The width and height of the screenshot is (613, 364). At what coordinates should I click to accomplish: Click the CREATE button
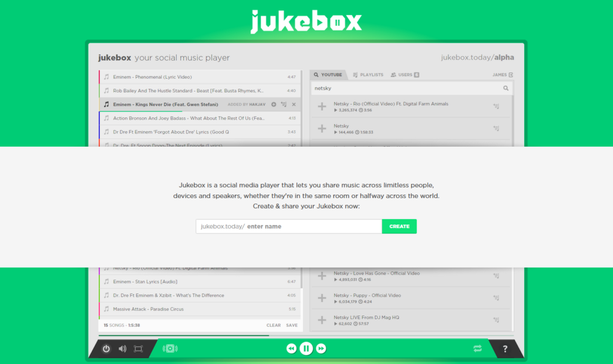(399, 226)
